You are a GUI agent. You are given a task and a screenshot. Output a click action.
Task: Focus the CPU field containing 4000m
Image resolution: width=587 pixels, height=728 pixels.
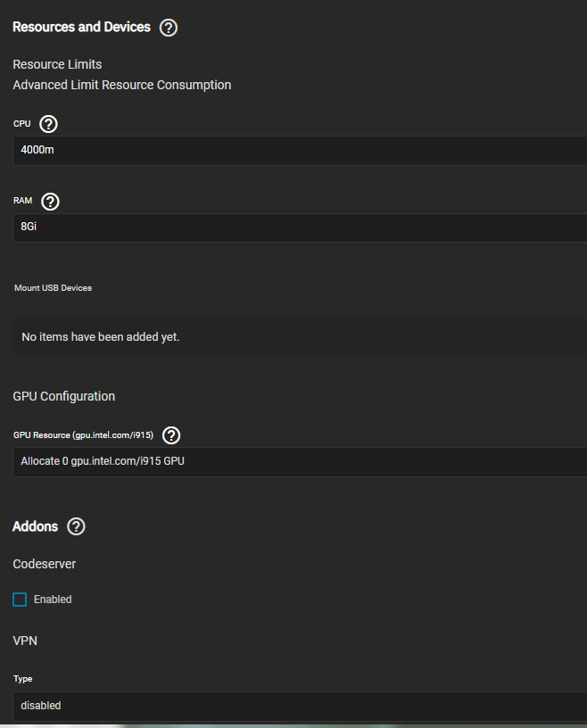coord(300,151)
